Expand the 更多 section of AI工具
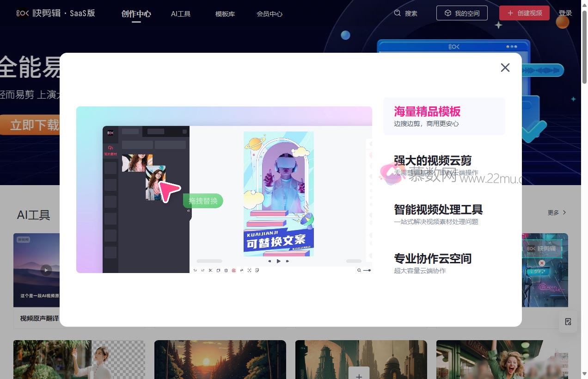588x379 pixels. 556,212
